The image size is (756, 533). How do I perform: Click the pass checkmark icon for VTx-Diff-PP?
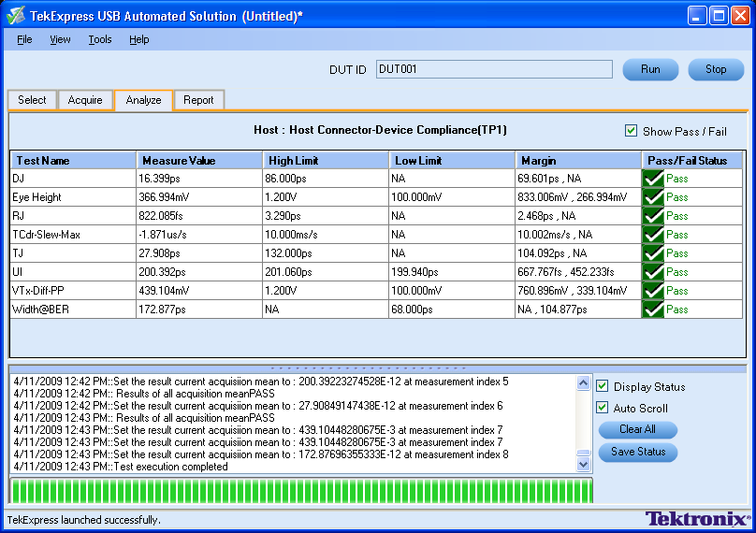click(653, 291)
